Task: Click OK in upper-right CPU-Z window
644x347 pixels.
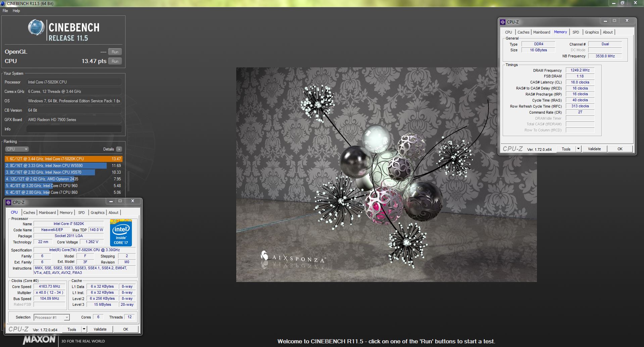Action: pos(620,149)
